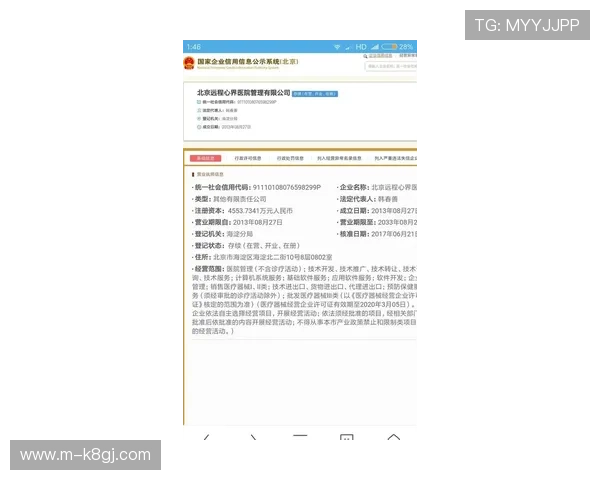
Task: Switch to the 行政许可信息 tab
Action: [x=248, y=158]
